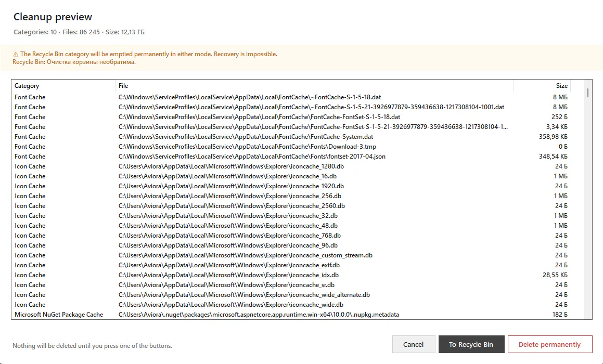Click the 0 Б size value
This screenshot has width=603, height=364.
563,147
